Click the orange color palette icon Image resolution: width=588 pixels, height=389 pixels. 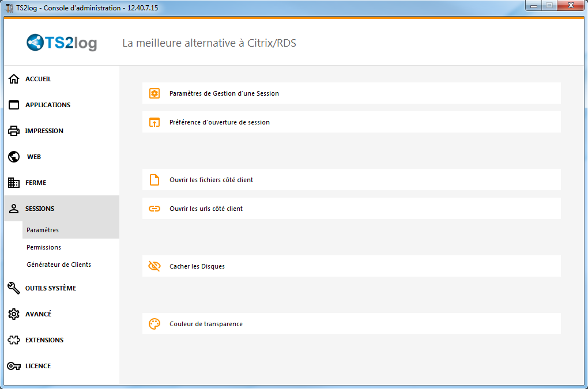click(154, 324)
